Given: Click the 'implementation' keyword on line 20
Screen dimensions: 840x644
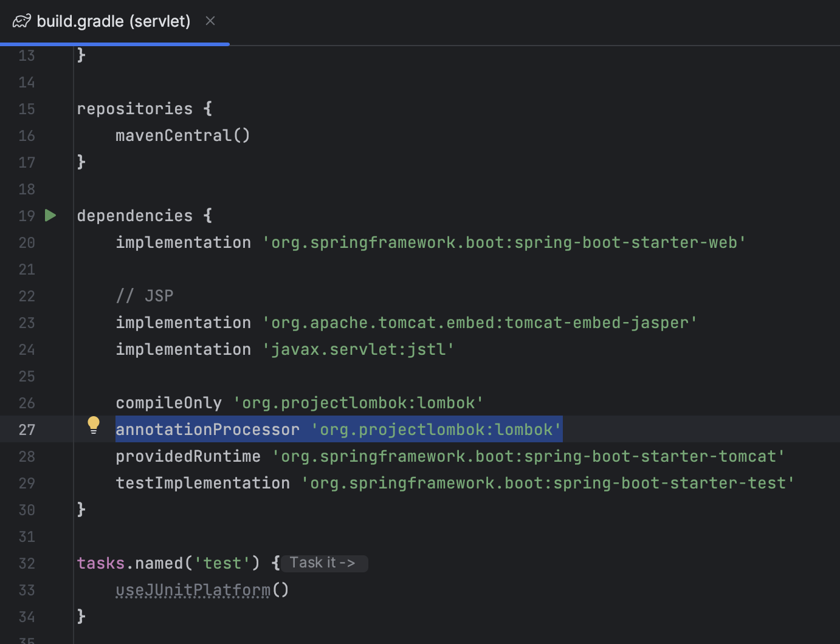Looking at the screenshot, I should 184,242.
